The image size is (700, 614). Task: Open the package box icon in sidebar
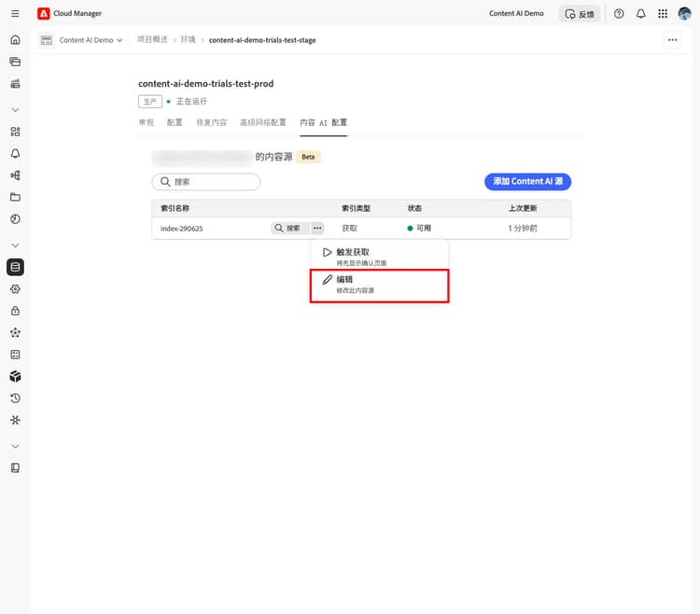pyautogui.click(x=15, y=377)
